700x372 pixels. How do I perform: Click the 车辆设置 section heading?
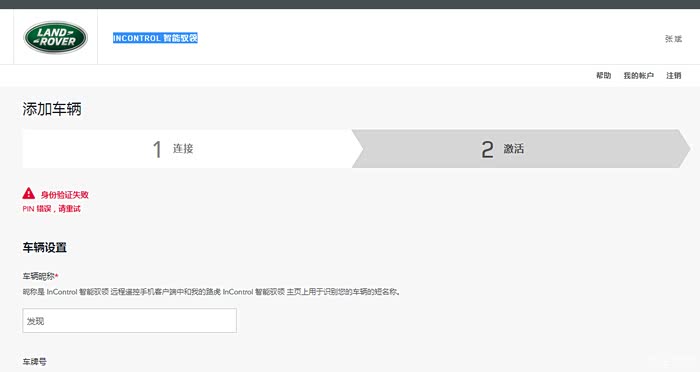coord(45,247)
